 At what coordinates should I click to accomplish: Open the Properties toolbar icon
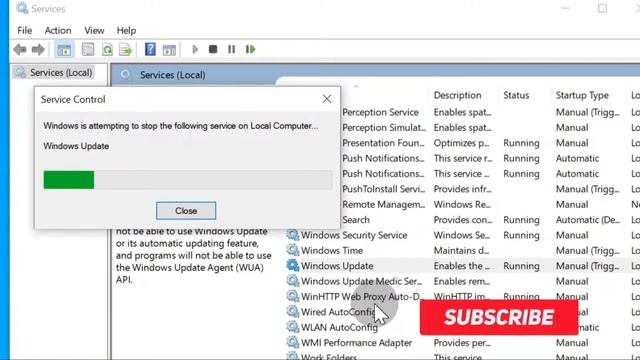pos(88,49)
